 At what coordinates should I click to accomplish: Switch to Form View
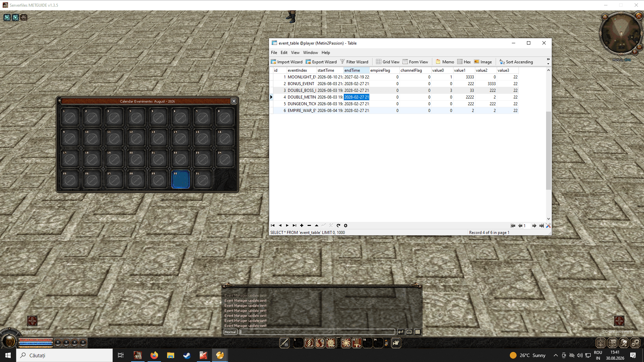pyautogui.click(x=415, y=62)
